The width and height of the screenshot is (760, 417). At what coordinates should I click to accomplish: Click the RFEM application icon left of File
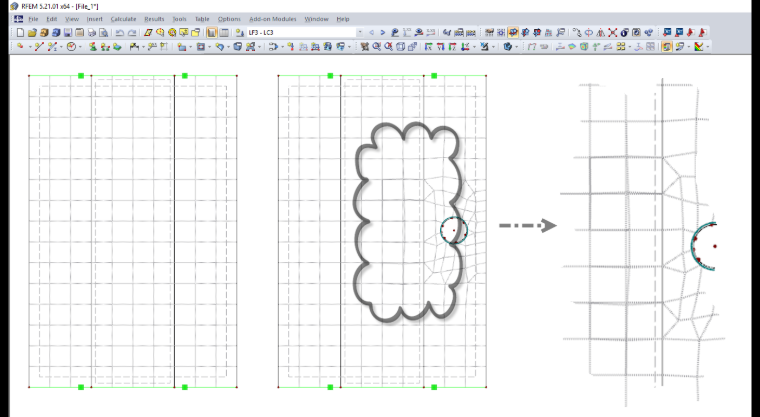[18, 19]
